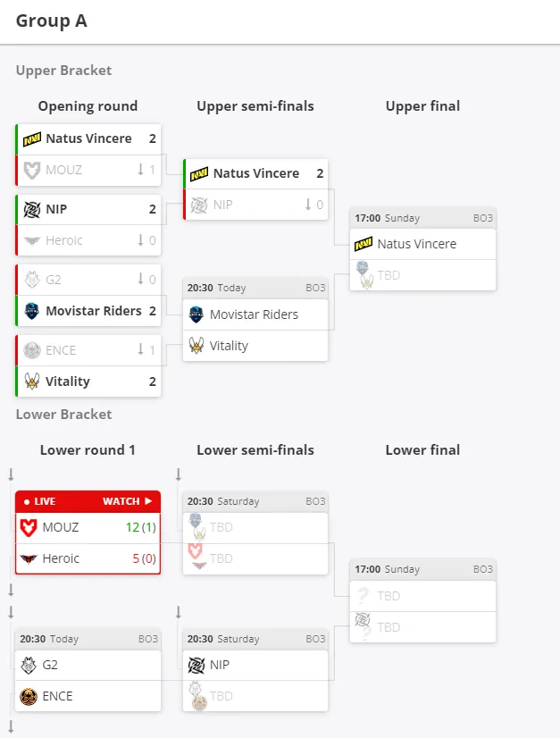Click the Vitality bee logo in upper semi-finals
The image size is (560, 738).
[x=196, y=346]
